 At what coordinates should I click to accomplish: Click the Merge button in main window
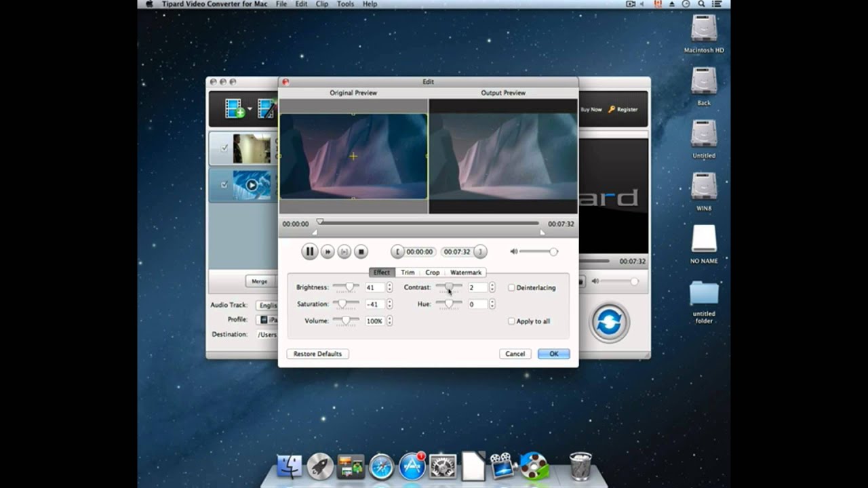tap(259, 281)
